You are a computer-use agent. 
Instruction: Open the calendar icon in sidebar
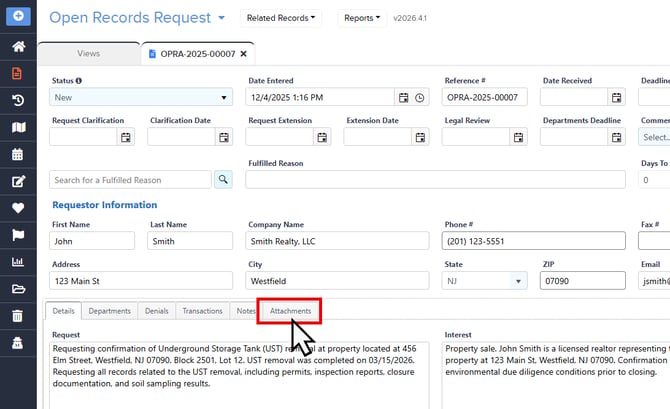click(x=18, y=154)
